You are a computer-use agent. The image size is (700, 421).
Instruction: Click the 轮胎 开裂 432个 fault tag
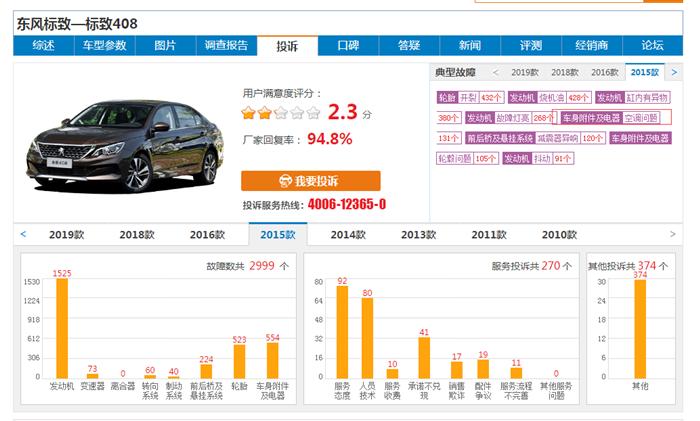pyautogui.click(x=471, y=98)
